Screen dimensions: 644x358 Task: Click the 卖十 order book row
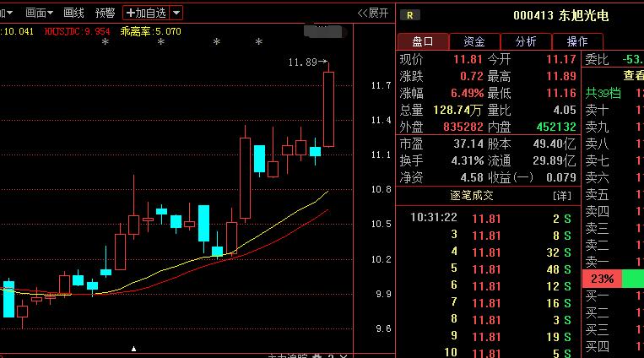coord(614,110)
